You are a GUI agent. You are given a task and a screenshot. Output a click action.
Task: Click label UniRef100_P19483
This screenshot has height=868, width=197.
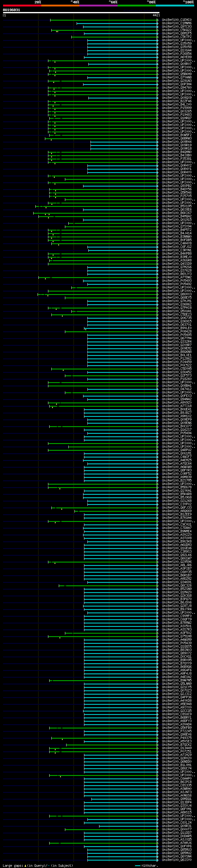176,115
